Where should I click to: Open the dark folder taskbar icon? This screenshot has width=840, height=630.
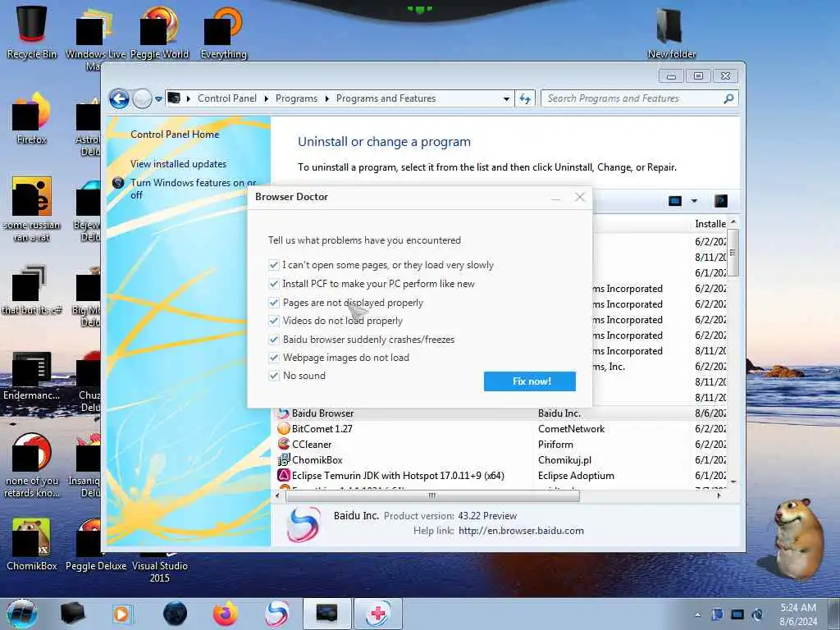[72, 614]
